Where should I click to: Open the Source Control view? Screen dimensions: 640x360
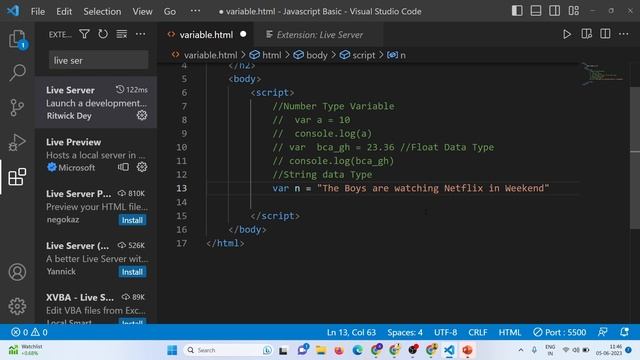tap(17, 108)
